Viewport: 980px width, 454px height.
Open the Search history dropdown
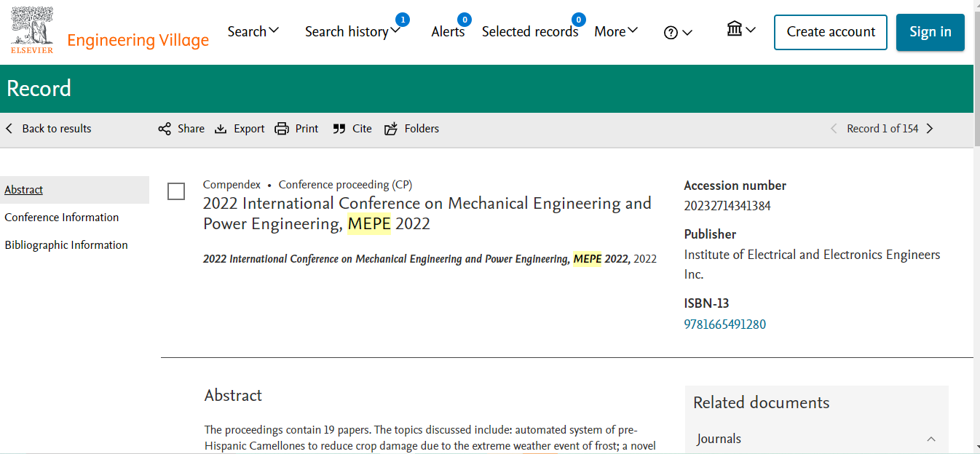(352, 31)
